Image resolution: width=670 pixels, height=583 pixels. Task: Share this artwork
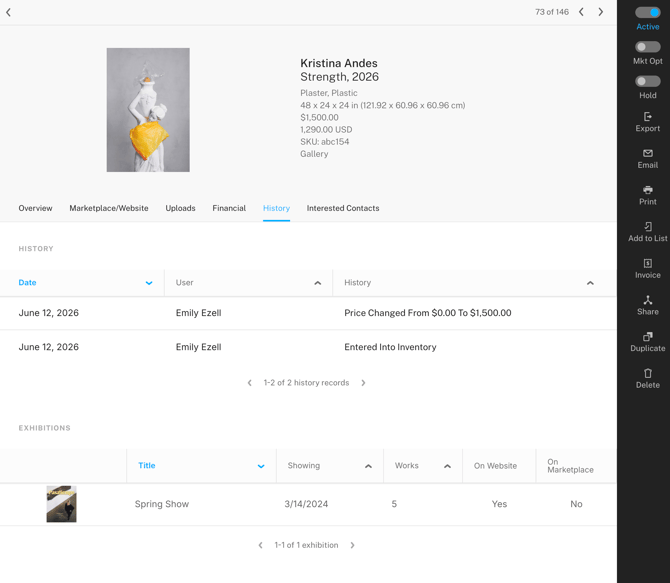647,306
